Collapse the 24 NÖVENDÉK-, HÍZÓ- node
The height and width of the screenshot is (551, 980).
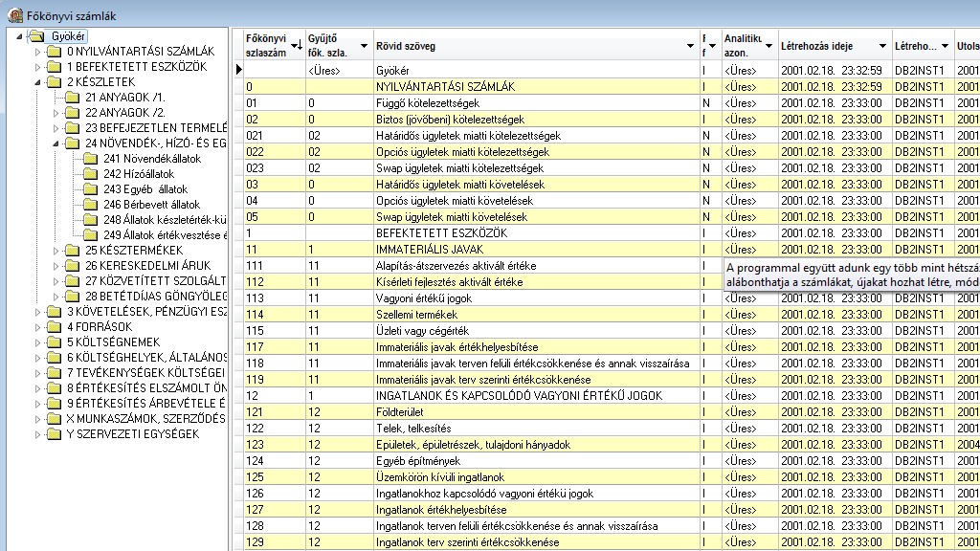tap(56, 143)
